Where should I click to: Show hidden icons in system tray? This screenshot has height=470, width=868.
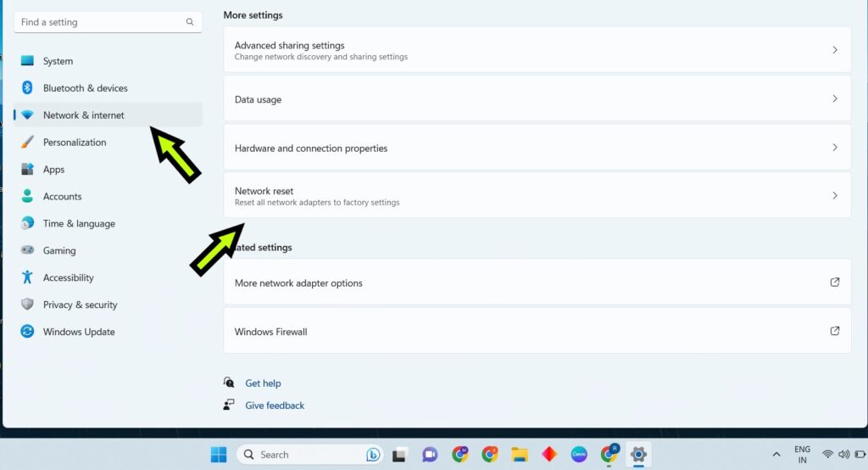click(x=776, y=455)
